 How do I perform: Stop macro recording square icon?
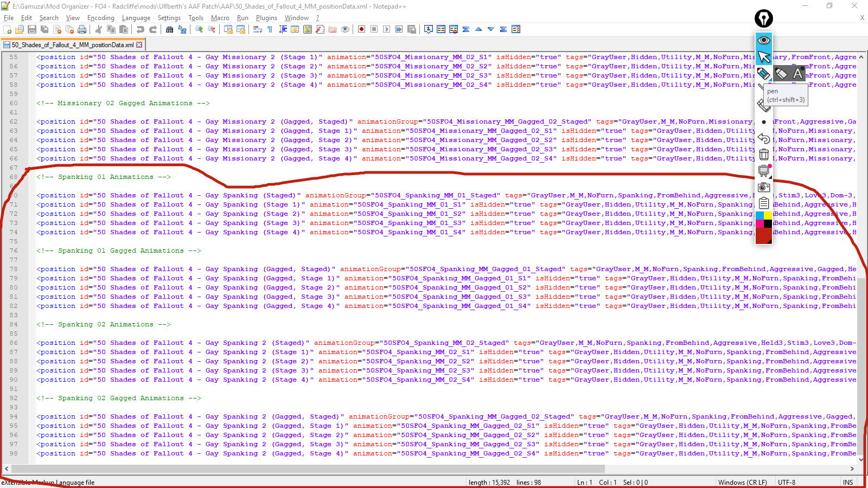coord(374,29)
